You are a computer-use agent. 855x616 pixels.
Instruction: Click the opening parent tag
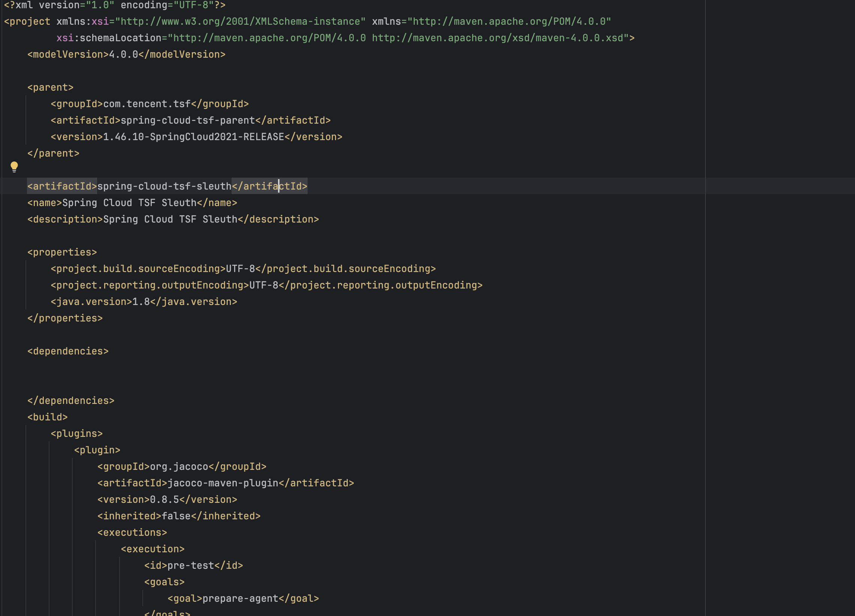pyautogui.click(x=51, y=87)
